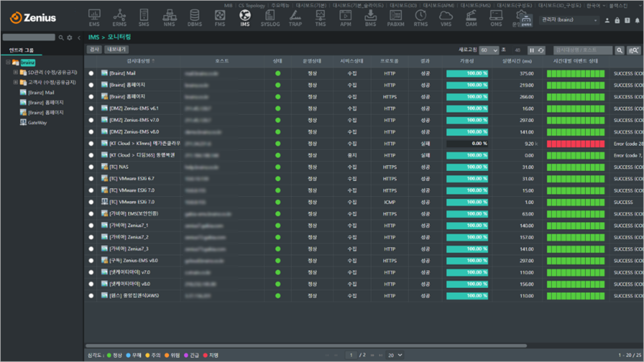Select the [가비아] Zenius7_3 row radio
The width and height of the screenshot is (644, 362).
click(91, 249)
